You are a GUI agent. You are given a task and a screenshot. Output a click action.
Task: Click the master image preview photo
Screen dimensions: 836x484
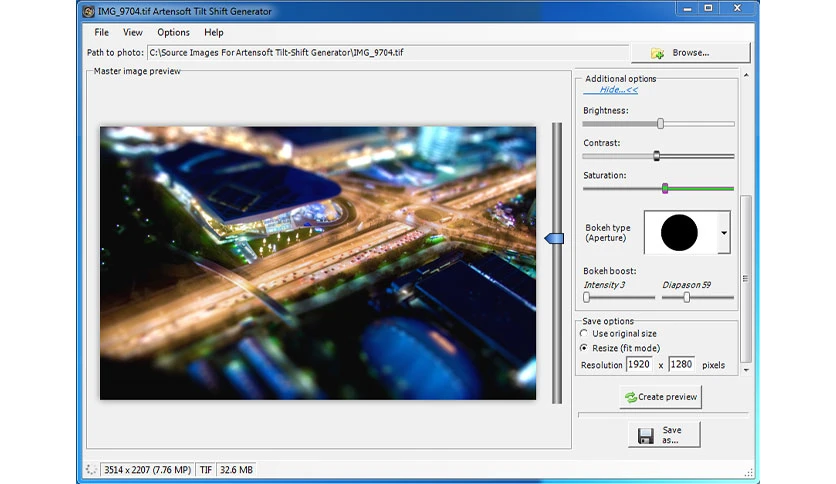(x=318, y=263)
